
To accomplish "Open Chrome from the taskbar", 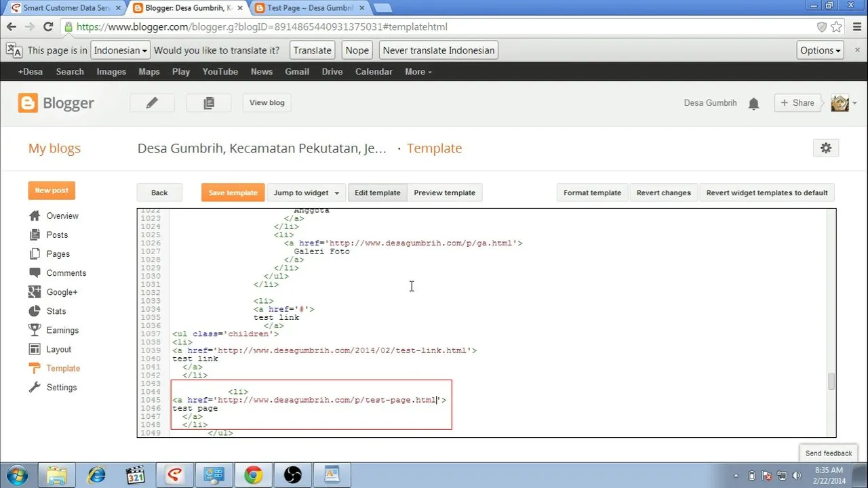I will [x=254, y=474].
